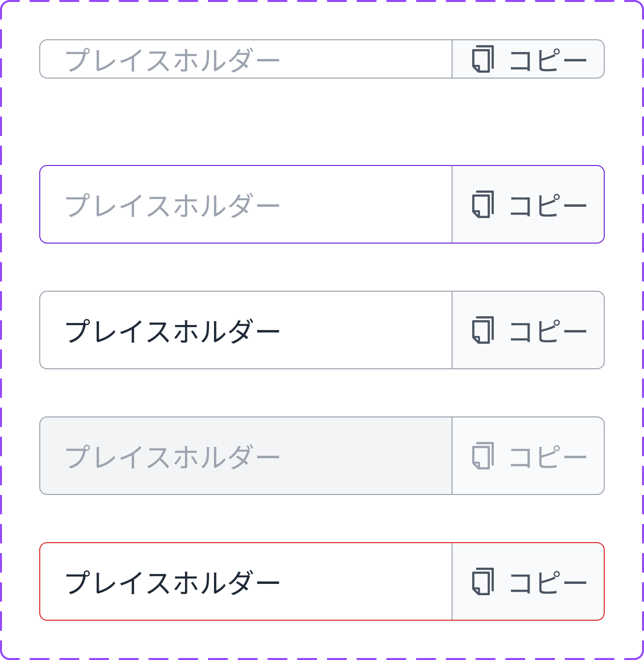Click the empty gray area in the disabled input
This screenshot has width=644, height=660.
click(366, 456)
